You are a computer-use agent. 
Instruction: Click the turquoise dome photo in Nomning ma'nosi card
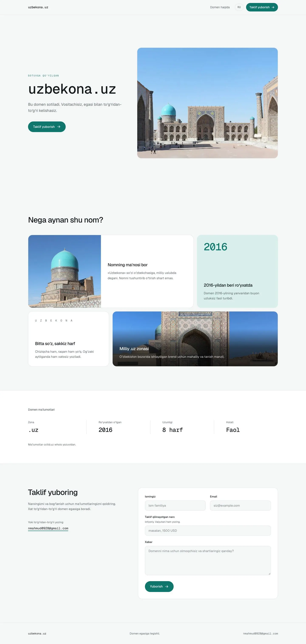65,271
